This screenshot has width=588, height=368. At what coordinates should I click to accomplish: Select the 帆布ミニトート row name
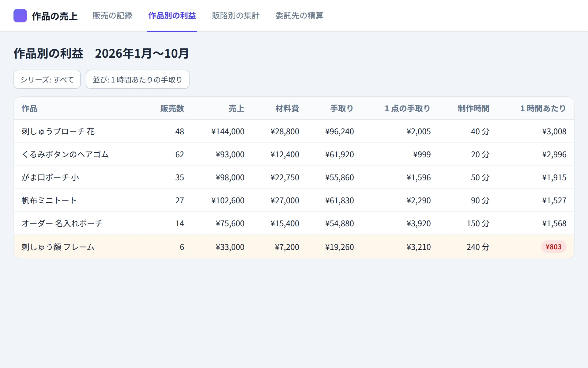49,200
